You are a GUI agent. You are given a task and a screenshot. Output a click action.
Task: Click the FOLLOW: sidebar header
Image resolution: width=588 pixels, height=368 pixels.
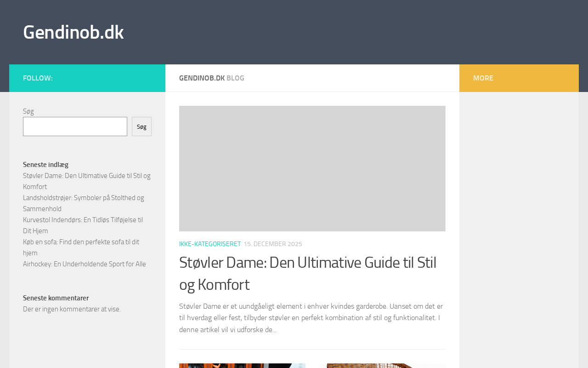(x=38, y=78)
